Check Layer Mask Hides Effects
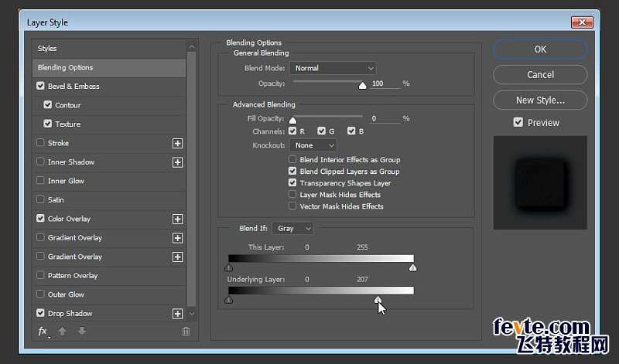 click(x=292, y=194)
